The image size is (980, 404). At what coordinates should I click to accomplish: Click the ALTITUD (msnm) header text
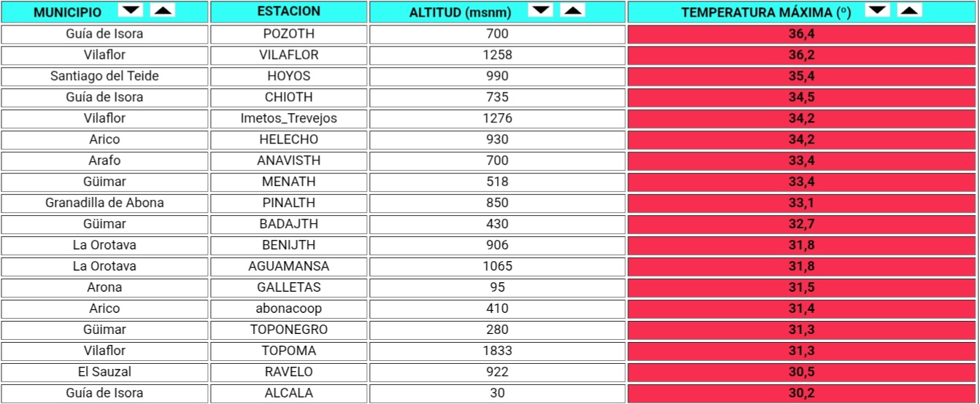coord(460,12)
